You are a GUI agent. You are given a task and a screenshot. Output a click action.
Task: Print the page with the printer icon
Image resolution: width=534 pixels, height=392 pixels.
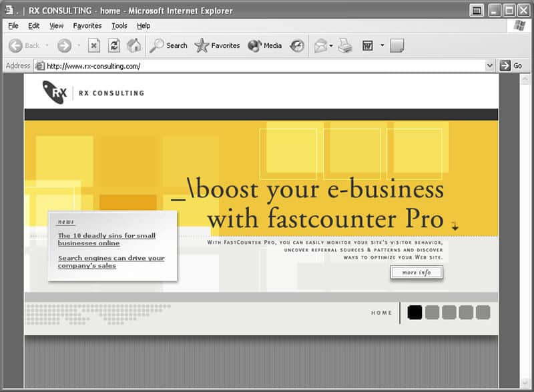[x=345, y=45]
